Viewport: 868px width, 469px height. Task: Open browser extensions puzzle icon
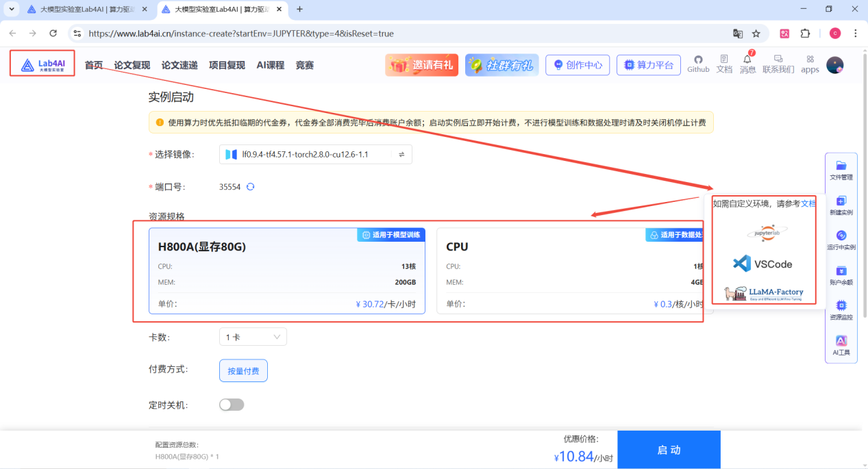tap(805, 33)
